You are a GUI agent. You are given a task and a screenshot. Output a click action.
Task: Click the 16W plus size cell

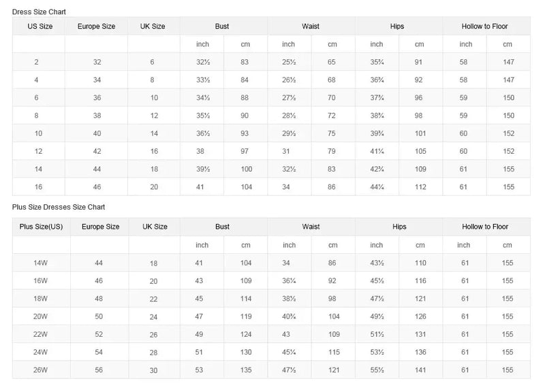click(41, 280)
